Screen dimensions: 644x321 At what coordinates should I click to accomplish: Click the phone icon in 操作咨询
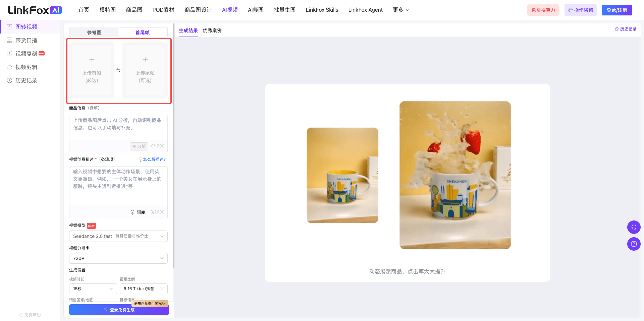(x=570, y=10)
